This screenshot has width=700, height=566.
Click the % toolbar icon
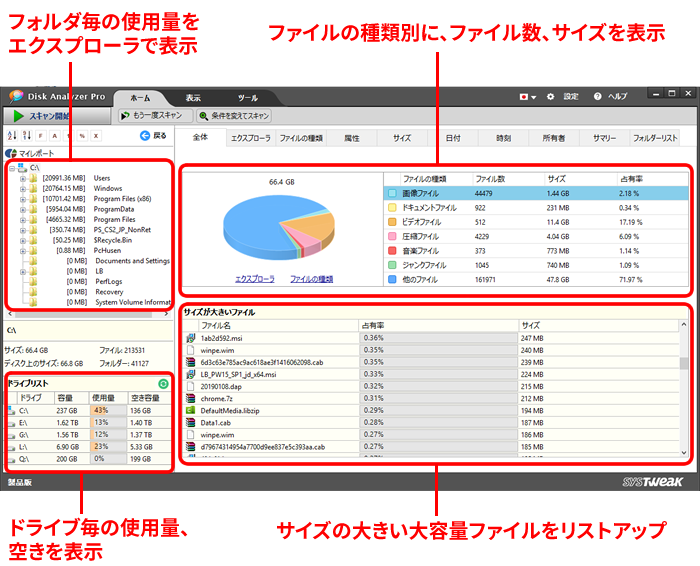pyautogui.click(x=82, y=136)
